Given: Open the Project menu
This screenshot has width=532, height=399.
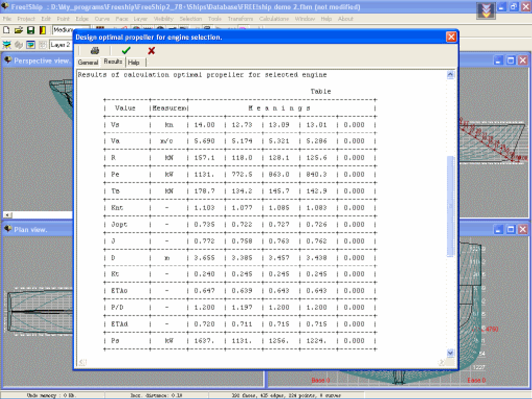Looking at the screenshot, I should (x=26, y=19).
